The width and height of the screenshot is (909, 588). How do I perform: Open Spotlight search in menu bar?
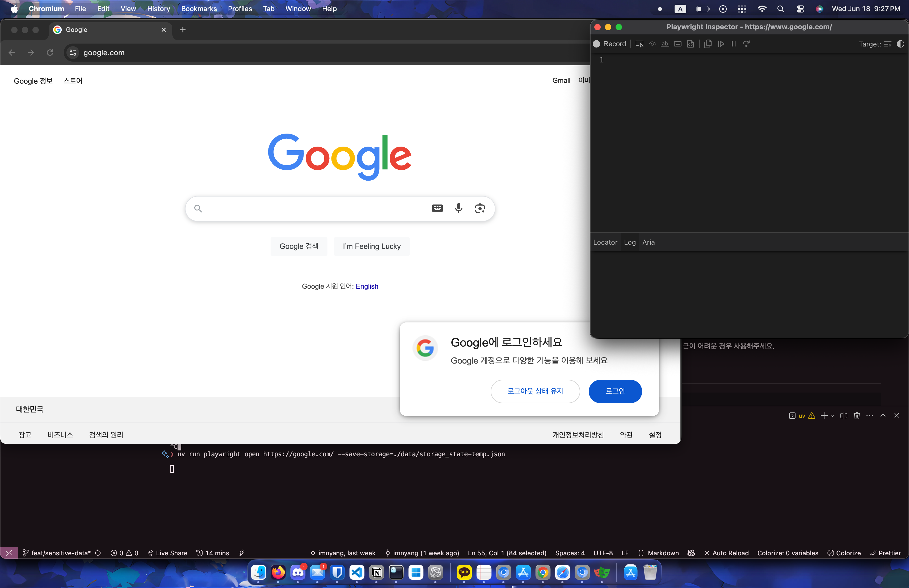tap(781, 9)
